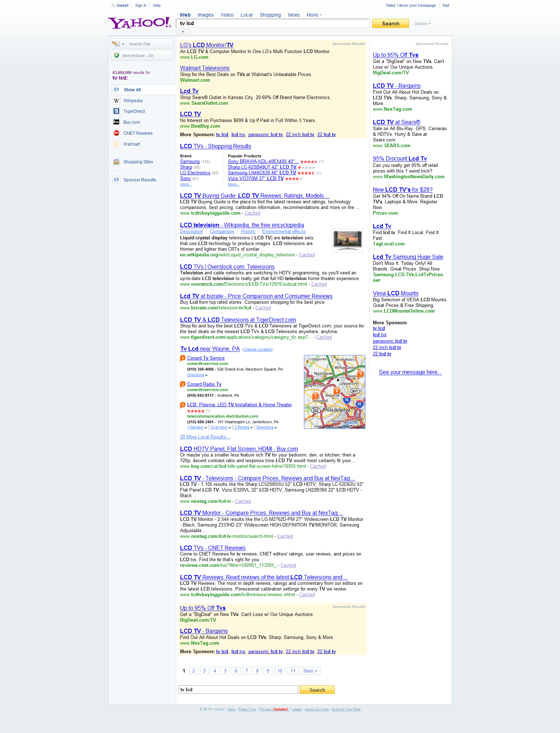
Task: Click the TigerDirect filter icon
Action: pos(116,111)
